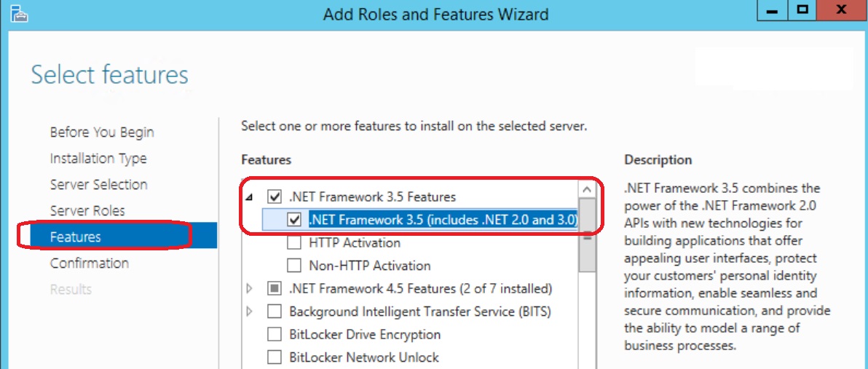Switch to the Server Selection step
This screenshot has width=868, height=369.
(98, 185)
